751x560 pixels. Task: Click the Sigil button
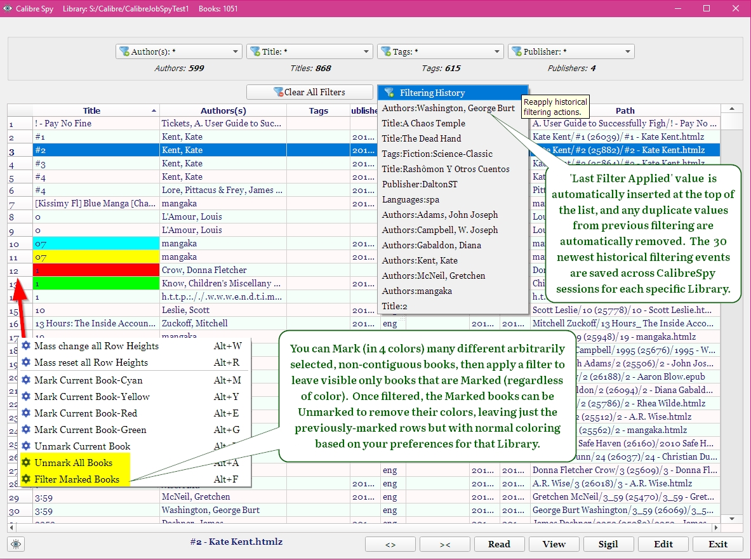click(x=608, y=544)
